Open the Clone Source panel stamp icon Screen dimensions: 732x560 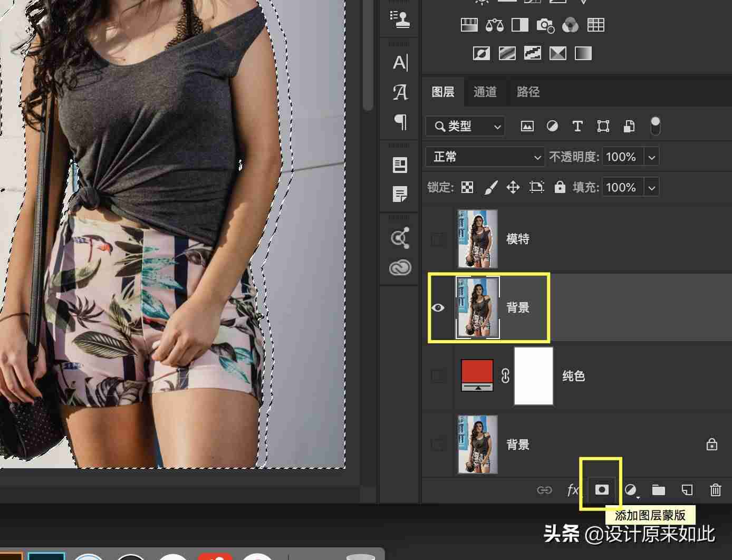[x=400, y=19]
